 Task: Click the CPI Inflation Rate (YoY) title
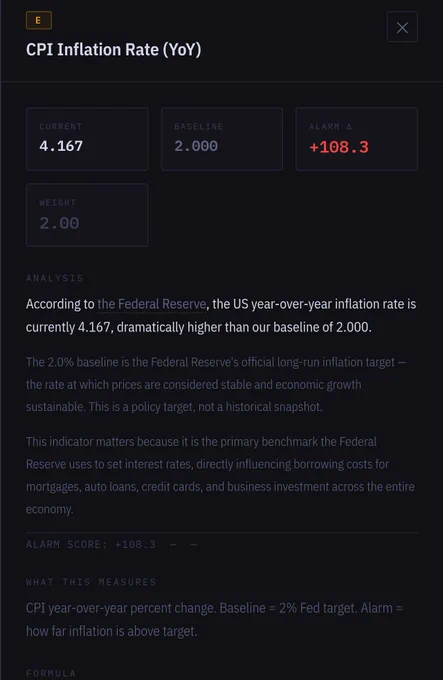coord(114,49)
